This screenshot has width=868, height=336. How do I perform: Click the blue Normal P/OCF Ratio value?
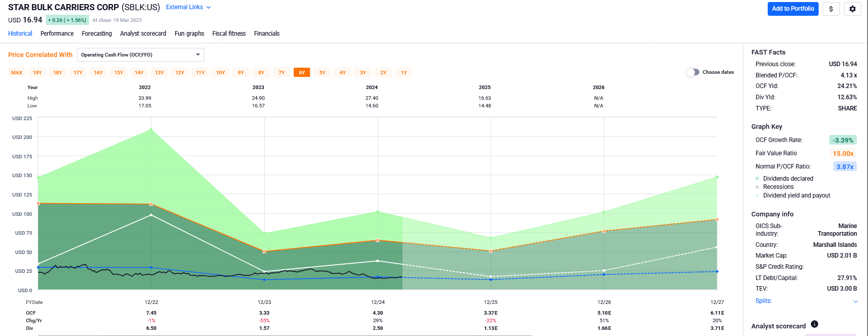(845, 166)
